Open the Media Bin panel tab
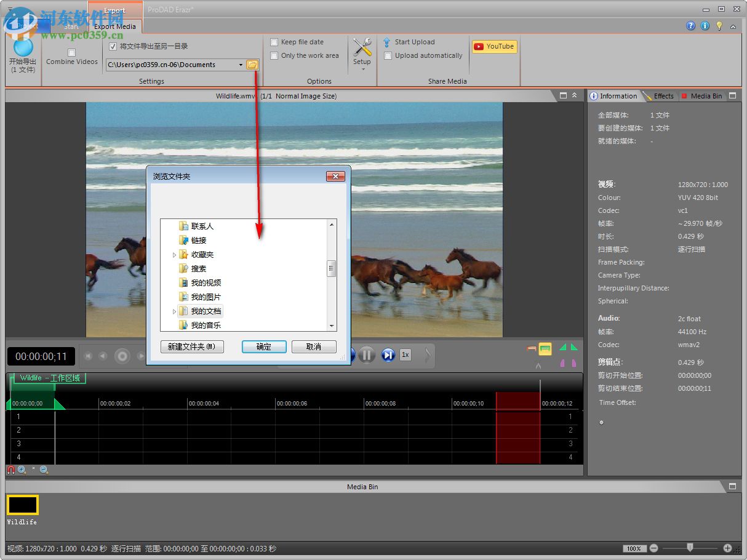 pos(705,96)
